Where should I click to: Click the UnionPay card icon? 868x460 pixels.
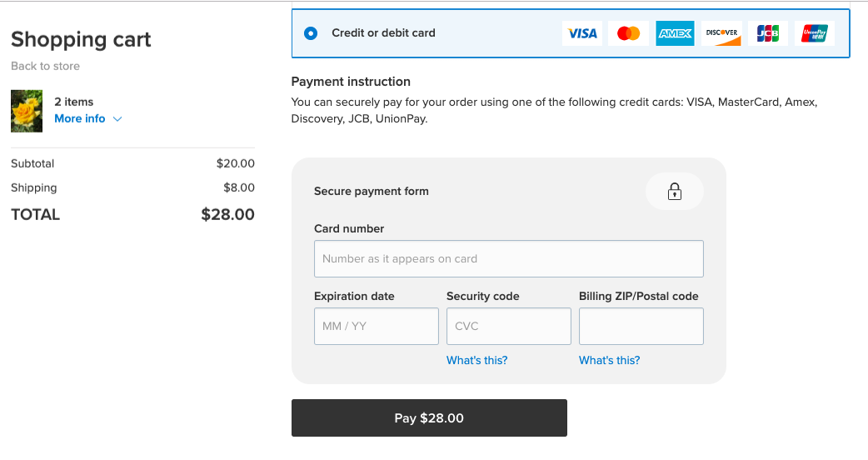pyautogui.click(x=815, y=33)
